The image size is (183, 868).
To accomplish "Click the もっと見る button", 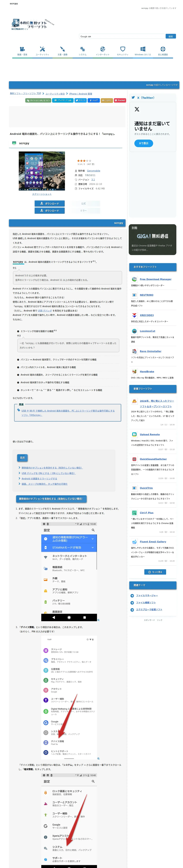I will [155, 572].
